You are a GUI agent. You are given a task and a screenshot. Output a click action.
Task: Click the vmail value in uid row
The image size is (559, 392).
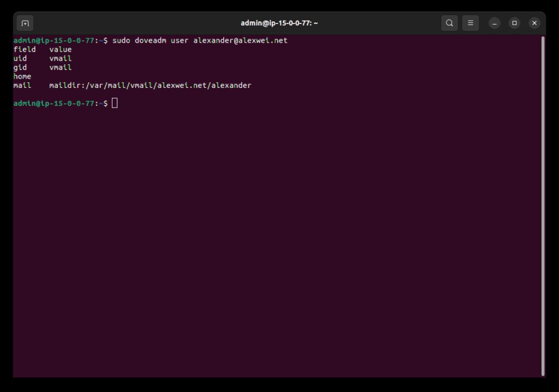pyautogui.click(x=60, y=58)
